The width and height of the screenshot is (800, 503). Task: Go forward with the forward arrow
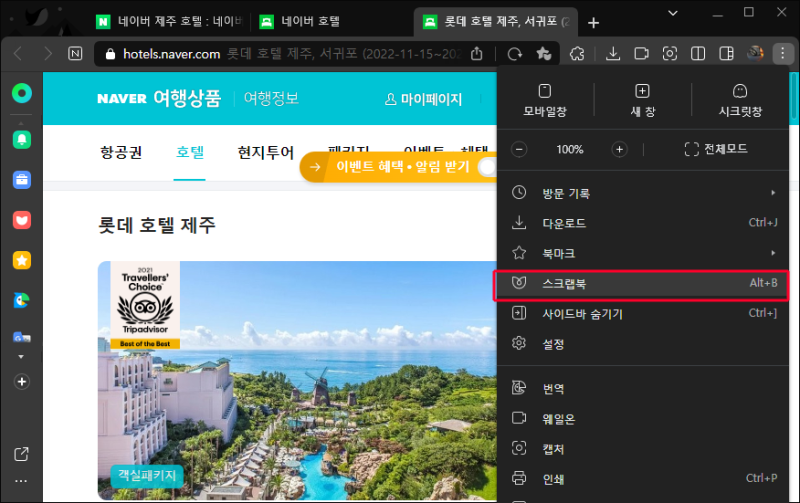click(x=47, y=53)
